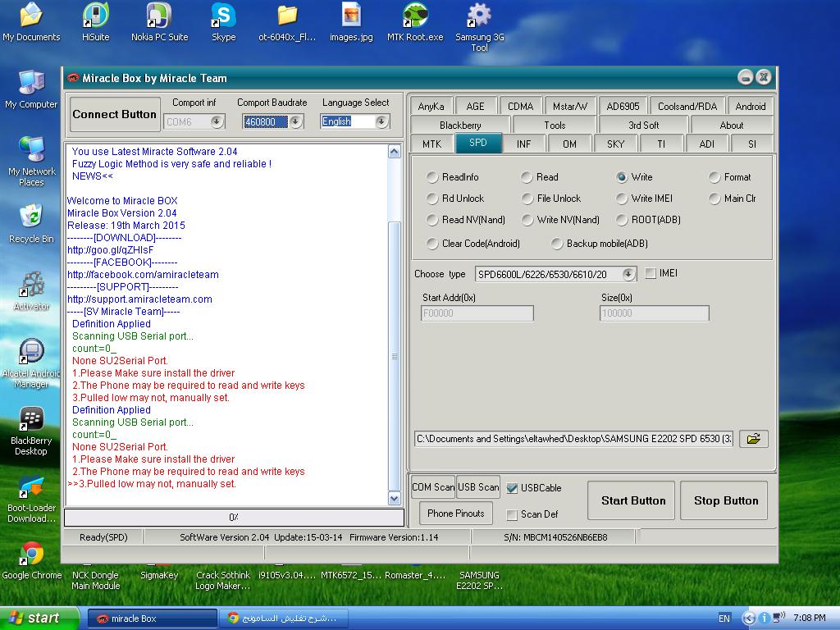The image size is (840, 630).
Task: Click the firmware file path field
Action: [573, 439]
